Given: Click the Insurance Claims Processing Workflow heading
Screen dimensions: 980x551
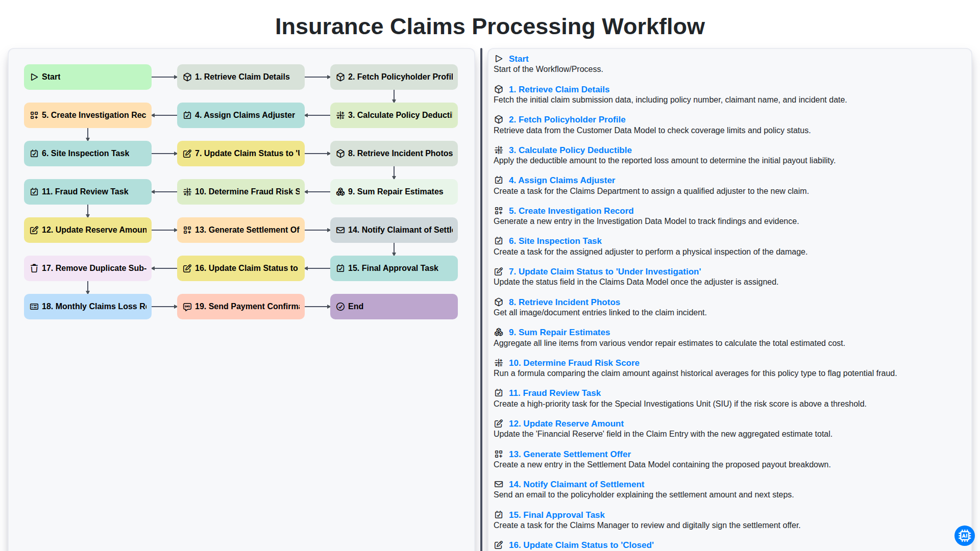Looking at the screenshot, I should click(x=490, y=27).
